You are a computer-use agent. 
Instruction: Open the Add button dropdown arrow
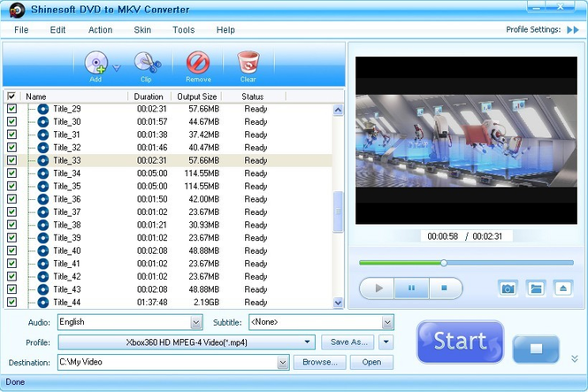click(117, 68)
